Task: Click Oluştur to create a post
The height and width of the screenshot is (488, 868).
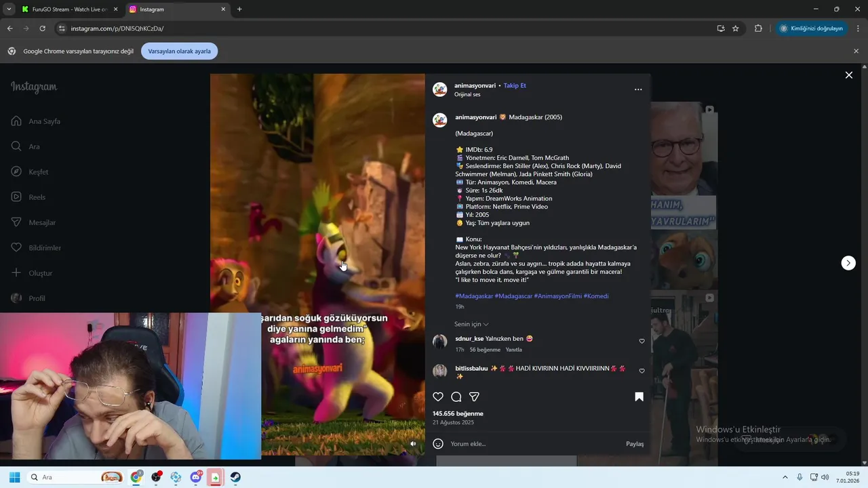Action: 32,273
